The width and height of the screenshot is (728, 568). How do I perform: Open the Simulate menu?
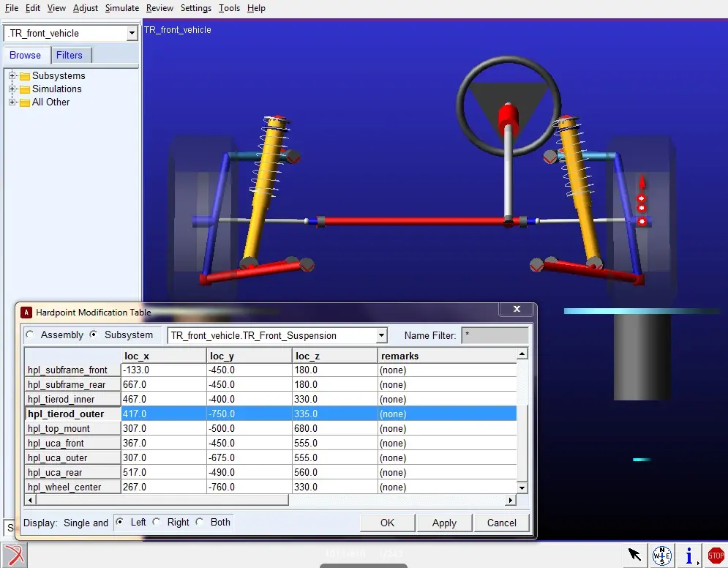[121, 8]
